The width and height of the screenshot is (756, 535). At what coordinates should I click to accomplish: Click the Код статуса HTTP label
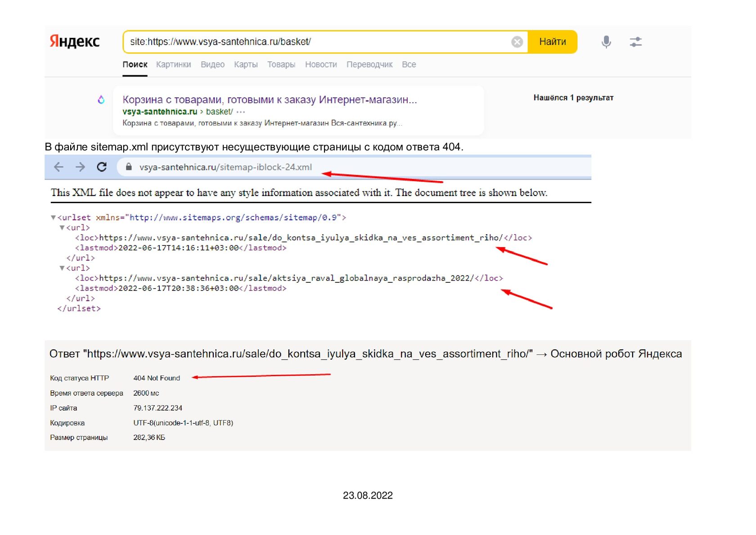pos(80,378)
